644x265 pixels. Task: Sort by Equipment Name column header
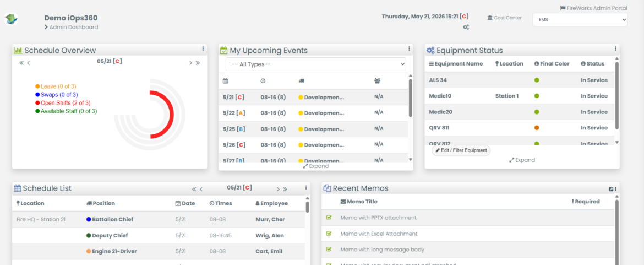tap(456, 64)
